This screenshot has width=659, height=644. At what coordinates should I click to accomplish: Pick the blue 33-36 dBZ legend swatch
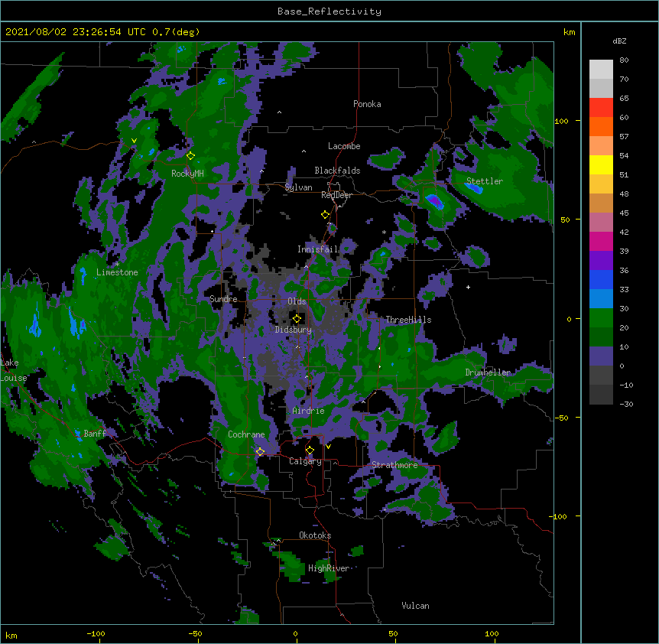(601, 279)
